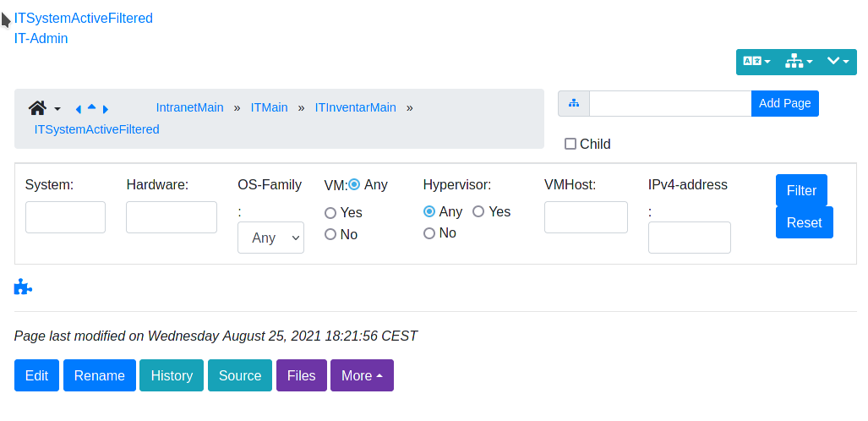Expand the chevron-down menu at top right
The width and height of the screenshot is (868, 421).
(x=838, y=62)
